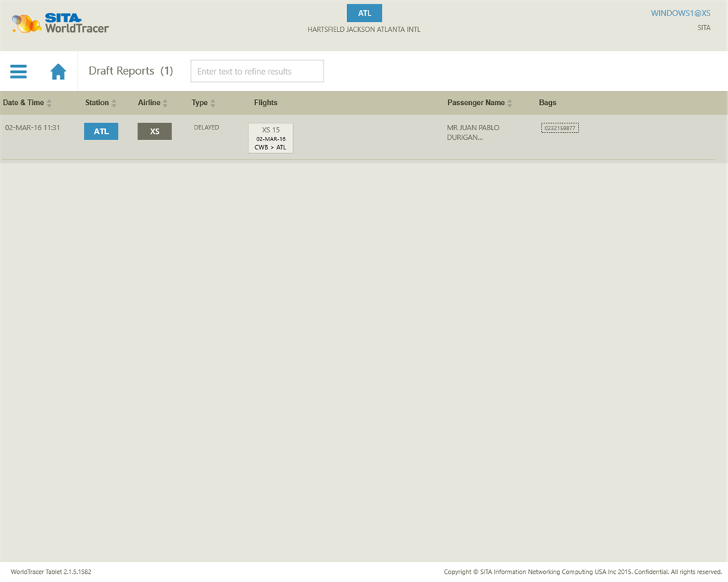The image size is (728, 582).
Task: Open the HARTSFIELD JACKSON ATLANTA INTL station header
Action: click(363, 30)
